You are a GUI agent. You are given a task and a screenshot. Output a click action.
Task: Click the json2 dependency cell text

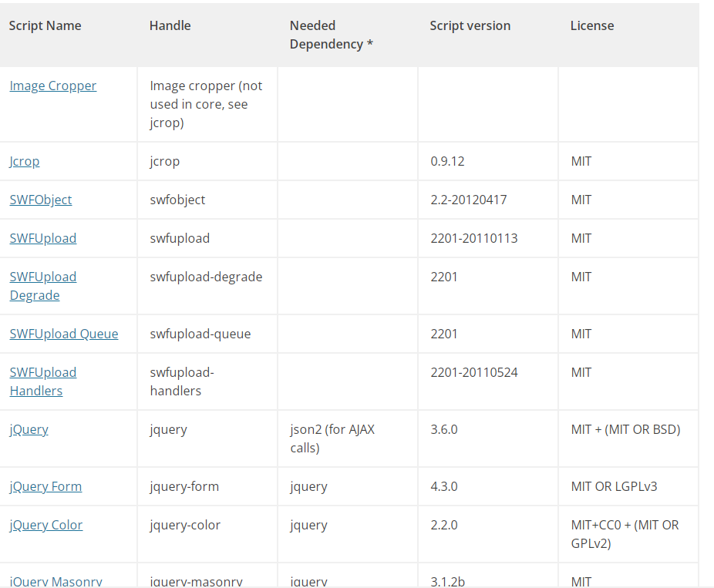coord(332,438)
